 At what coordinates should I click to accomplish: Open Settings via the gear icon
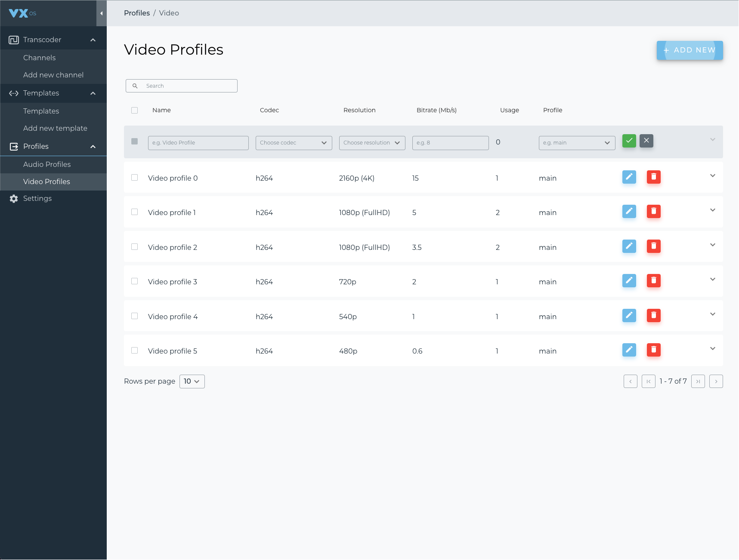[14, 199]
